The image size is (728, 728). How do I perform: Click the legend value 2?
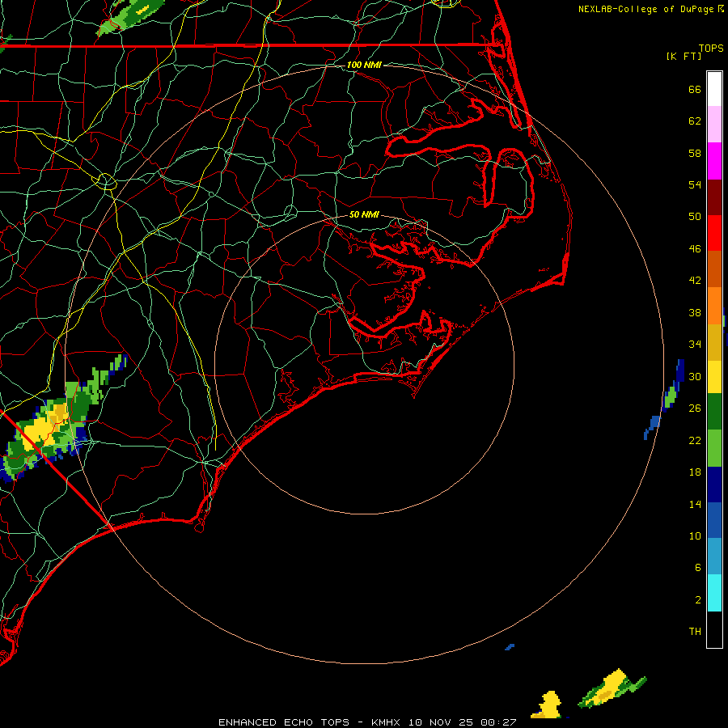click(697, 600)
